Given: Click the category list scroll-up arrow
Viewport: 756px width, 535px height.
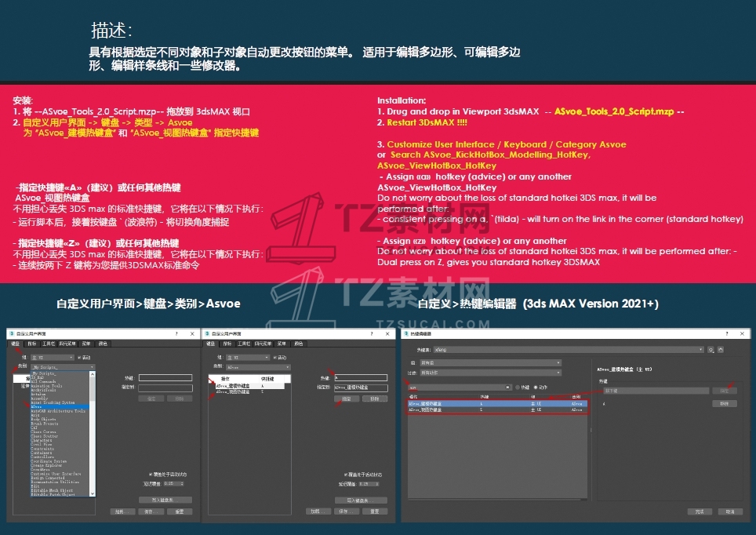Looking at the screenshot, I should [93, 373].
